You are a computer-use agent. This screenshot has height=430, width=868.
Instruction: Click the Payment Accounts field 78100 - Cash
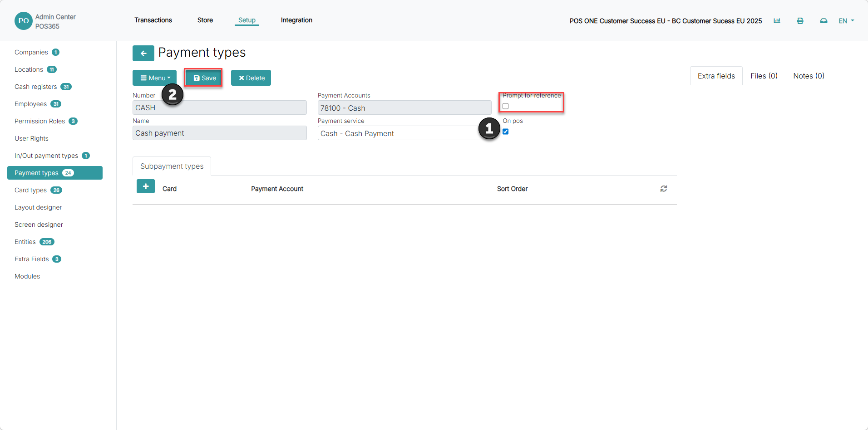[404, 107]
